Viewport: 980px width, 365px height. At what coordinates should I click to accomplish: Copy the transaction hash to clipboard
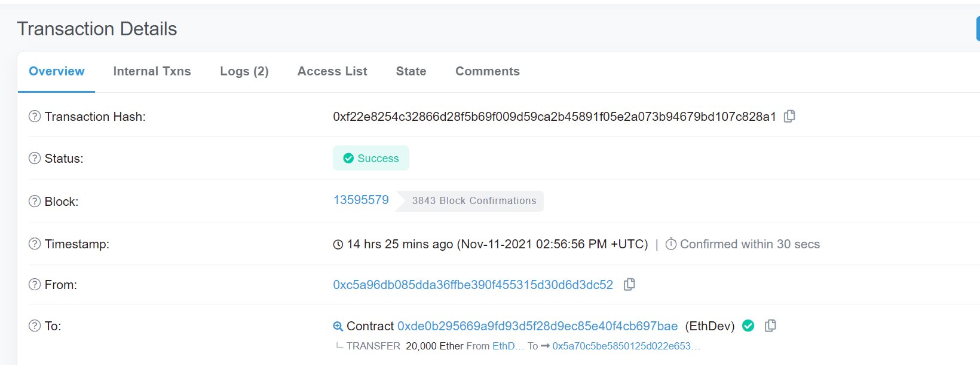pos(789,116)
